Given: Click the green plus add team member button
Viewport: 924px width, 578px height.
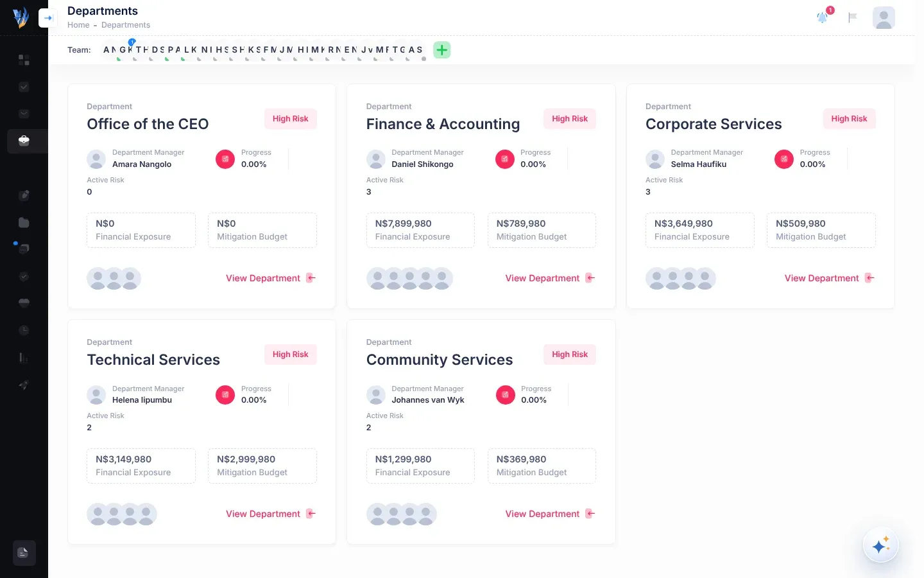Looking at the screenshot, I should [x=442, y=50].
